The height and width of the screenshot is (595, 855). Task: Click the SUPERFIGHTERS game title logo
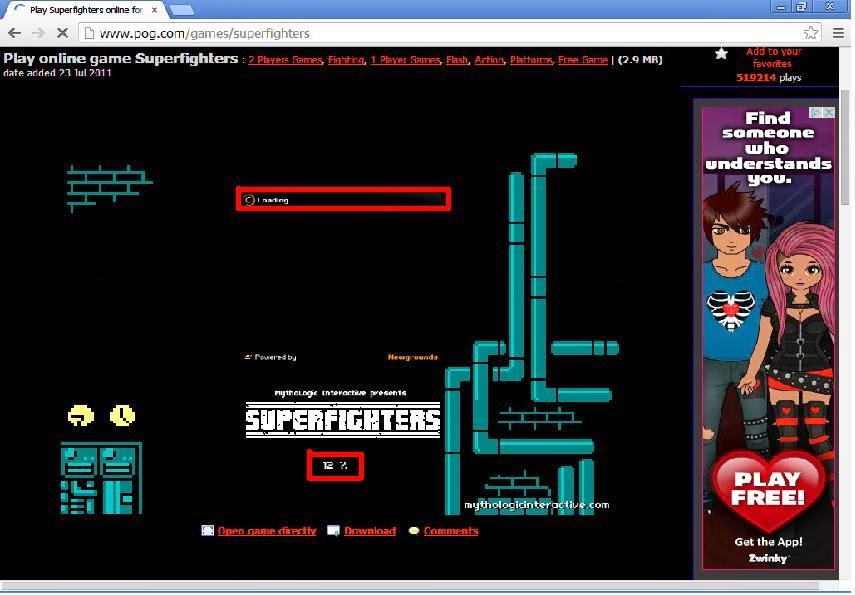342,420
